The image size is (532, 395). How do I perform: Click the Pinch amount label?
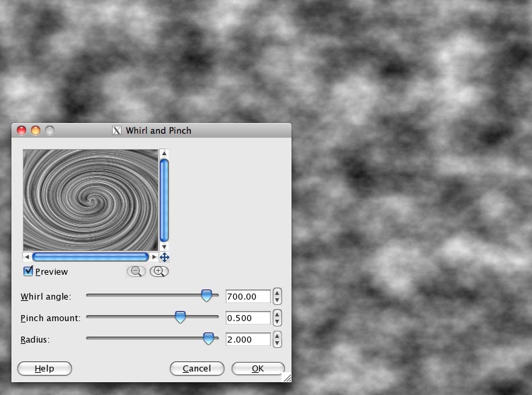pos(50,318)
